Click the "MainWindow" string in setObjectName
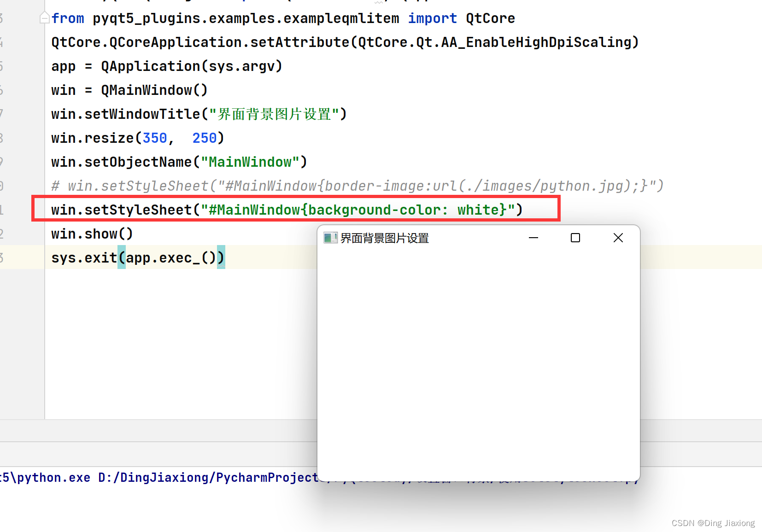The image size is (762, 532). click(250, 162)
